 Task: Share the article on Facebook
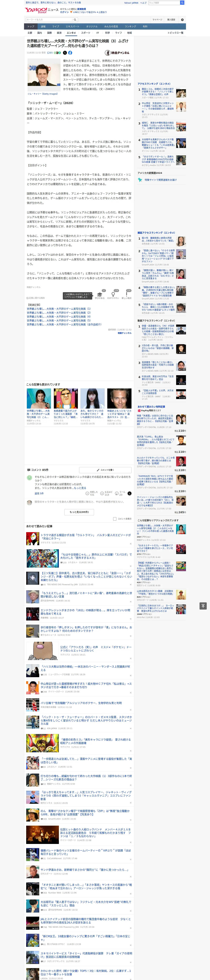click(70, 53)
